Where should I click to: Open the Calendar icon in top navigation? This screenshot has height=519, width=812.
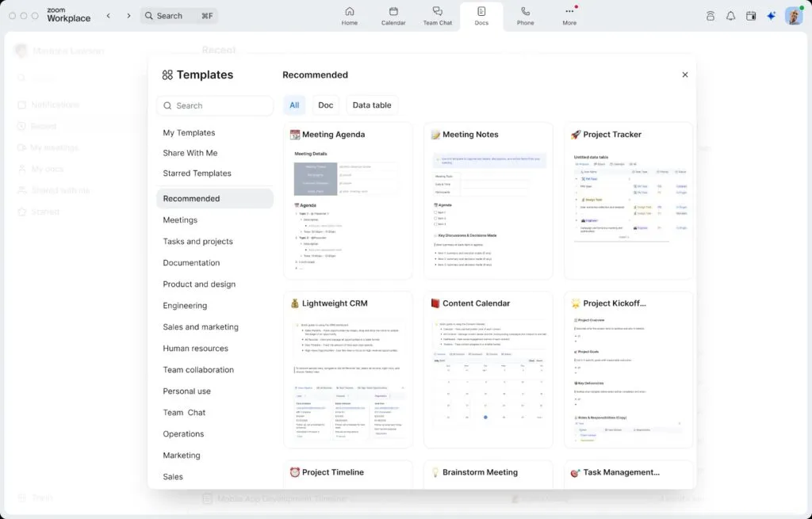[393, 12]
